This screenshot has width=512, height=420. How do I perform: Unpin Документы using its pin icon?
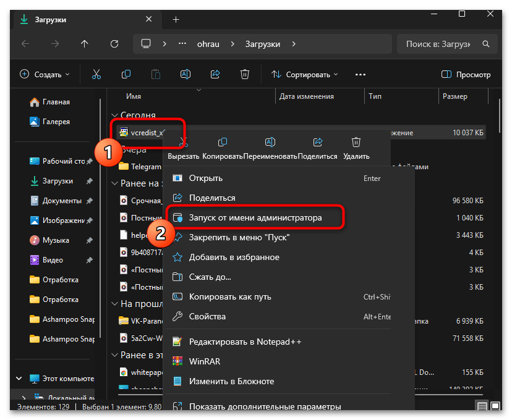click(90, 201)
